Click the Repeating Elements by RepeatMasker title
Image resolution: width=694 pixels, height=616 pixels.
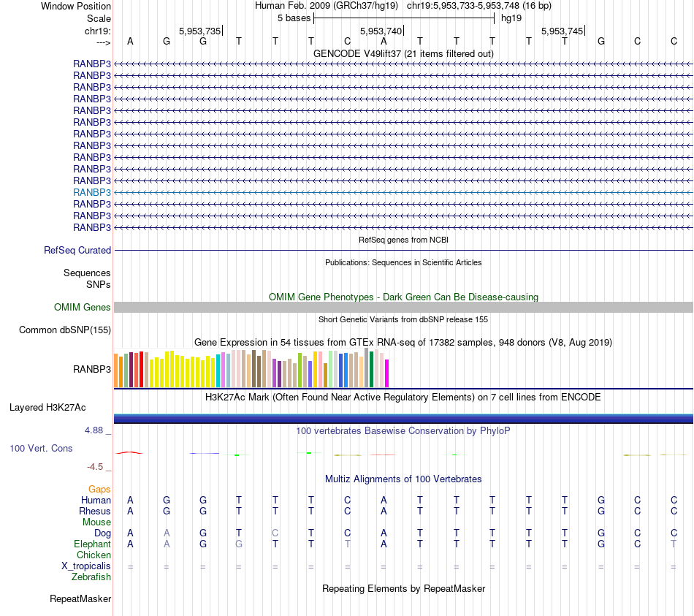[403, 588]
